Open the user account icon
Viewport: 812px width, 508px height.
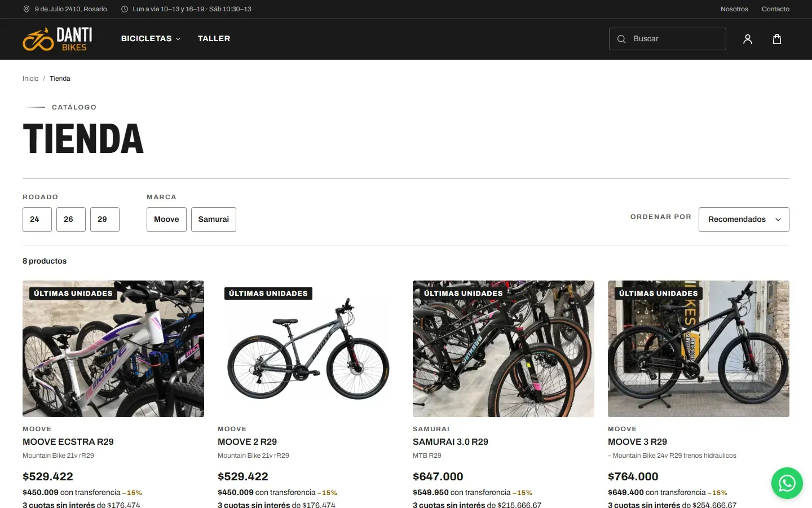pyautogui.click(x=748, y=39)
